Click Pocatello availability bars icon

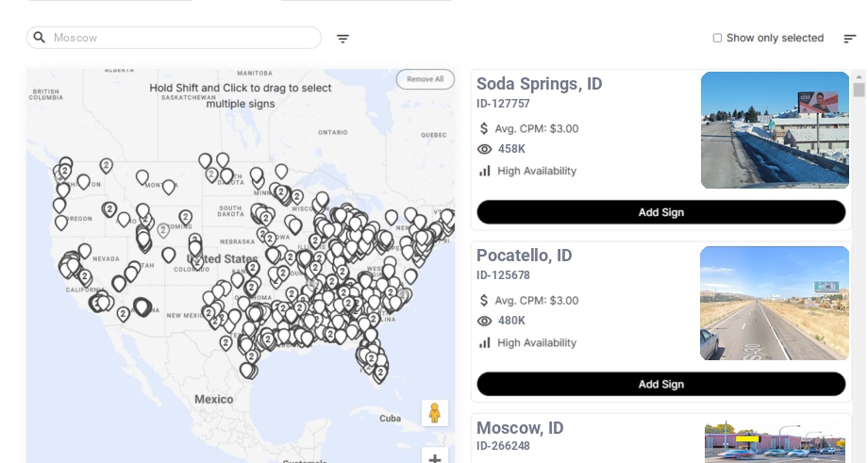(x=485, y=342)
